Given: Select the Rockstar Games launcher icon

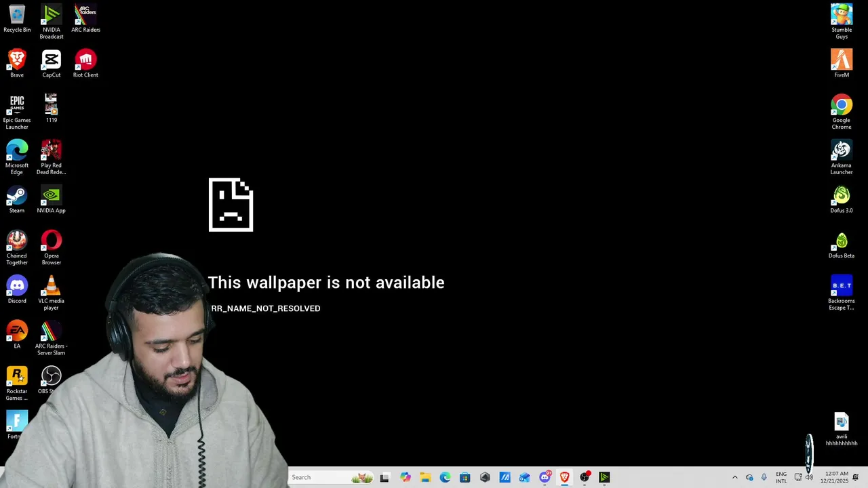Looking at the screenshot, I should 17,383.
